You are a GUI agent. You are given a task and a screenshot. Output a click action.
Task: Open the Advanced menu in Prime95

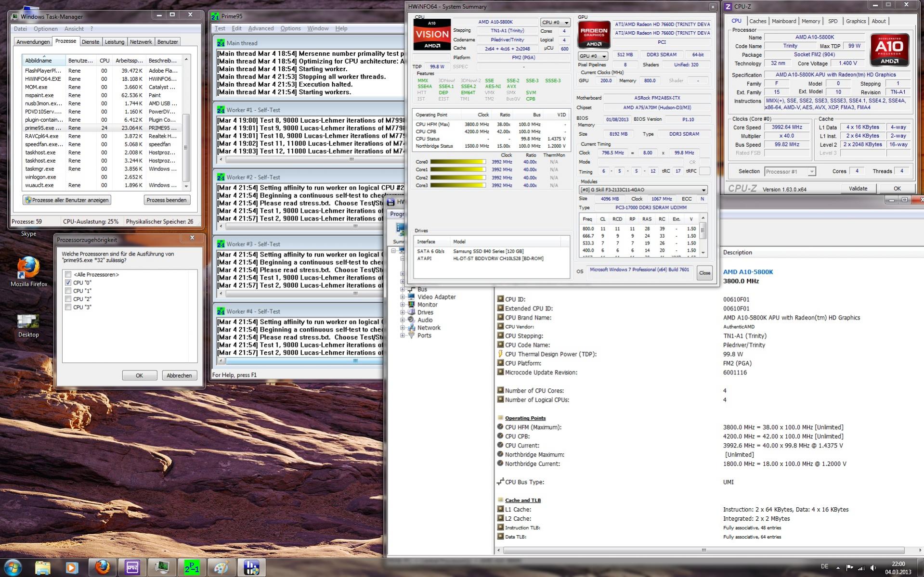[x=260, y=28]
